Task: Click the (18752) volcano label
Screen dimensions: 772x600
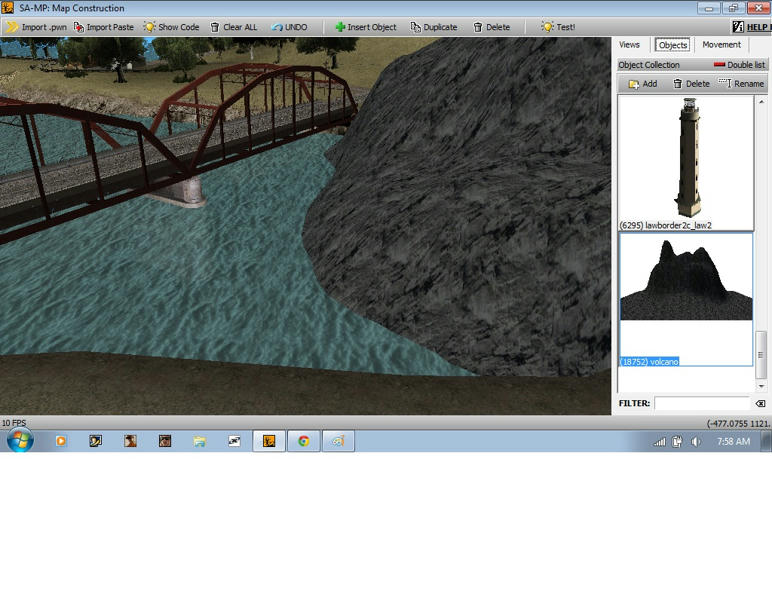Action: [649, 362]
